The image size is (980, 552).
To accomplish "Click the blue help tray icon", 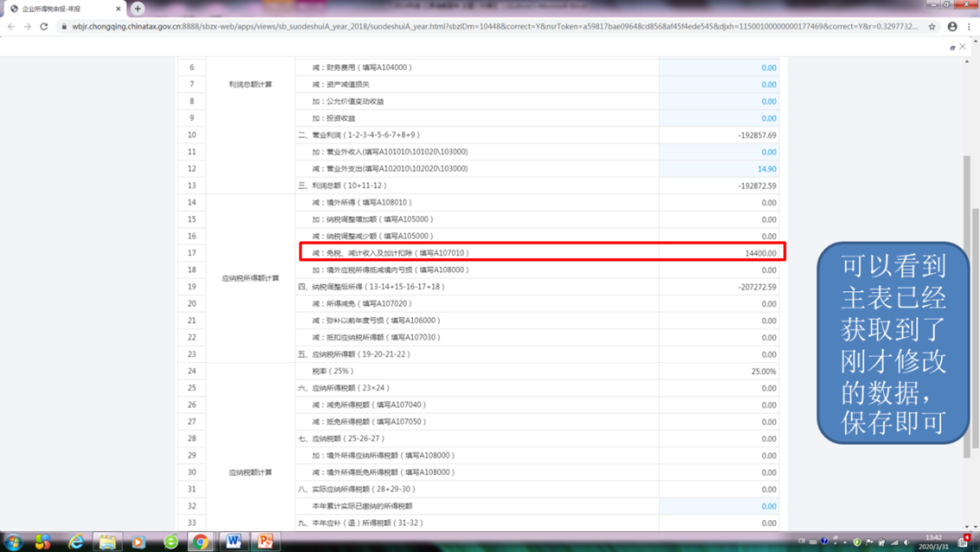I will pyautogui.click(x=824, y=541).
